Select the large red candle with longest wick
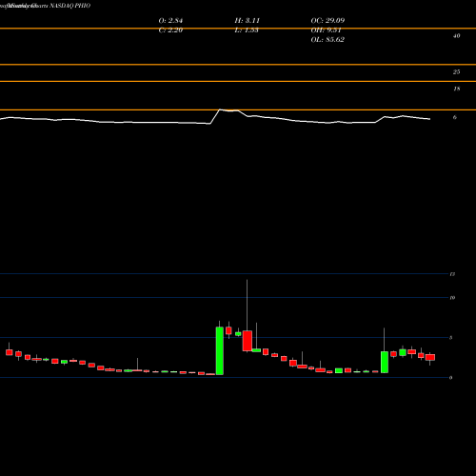 (248, 341)
